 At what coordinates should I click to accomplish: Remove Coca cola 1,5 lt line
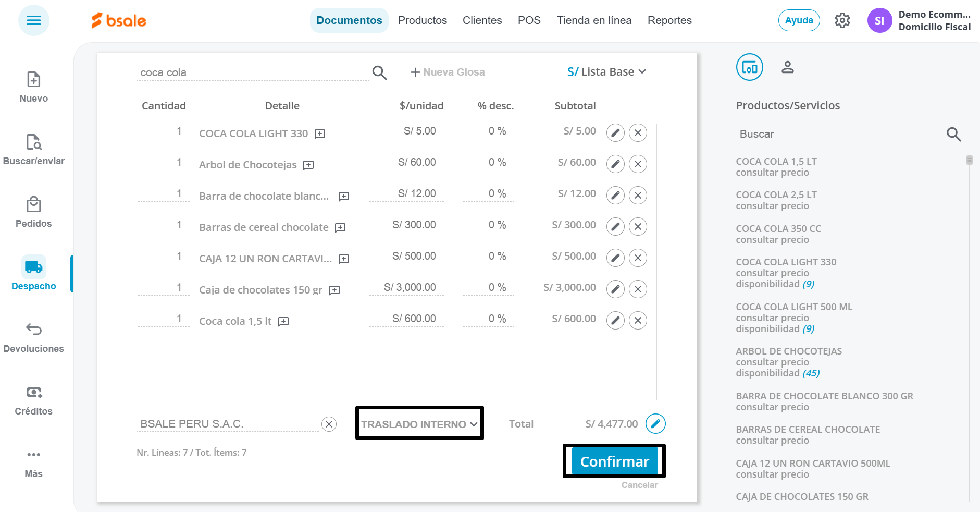point(638,320)
